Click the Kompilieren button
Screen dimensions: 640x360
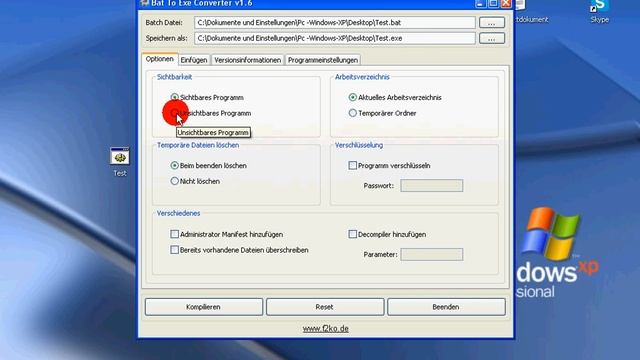point(204,307)
